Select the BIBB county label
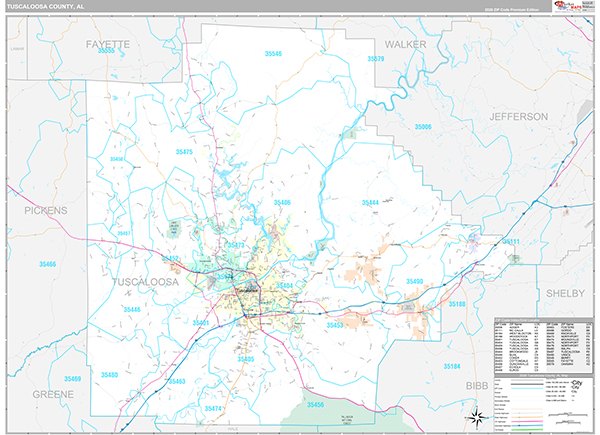Viewport: 600px width, 435px height. (477, 386)
